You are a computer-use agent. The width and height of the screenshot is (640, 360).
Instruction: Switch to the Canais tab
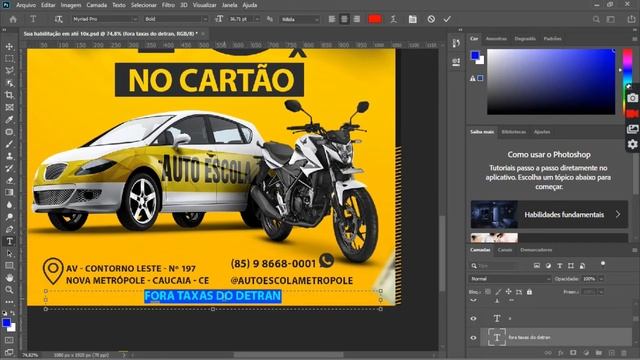pos(505,250)
